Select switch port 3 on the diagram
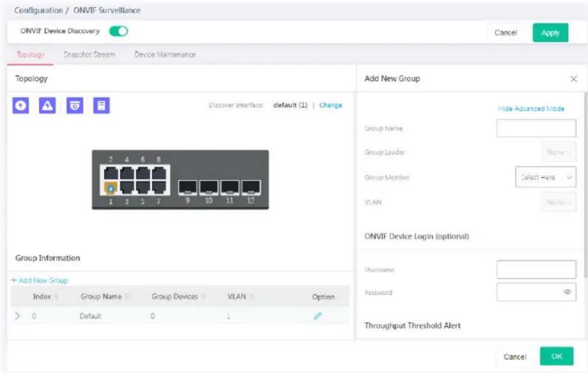This screenshot has height=373, width=588. 127,188
